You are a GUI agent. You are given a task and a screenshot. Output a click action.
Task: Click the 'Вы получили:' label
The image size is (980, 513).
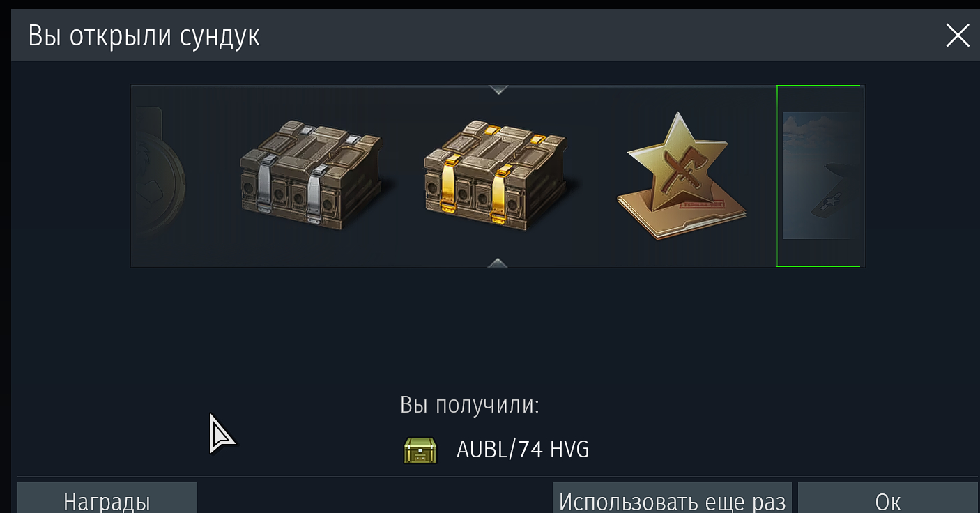pos(470,405)
